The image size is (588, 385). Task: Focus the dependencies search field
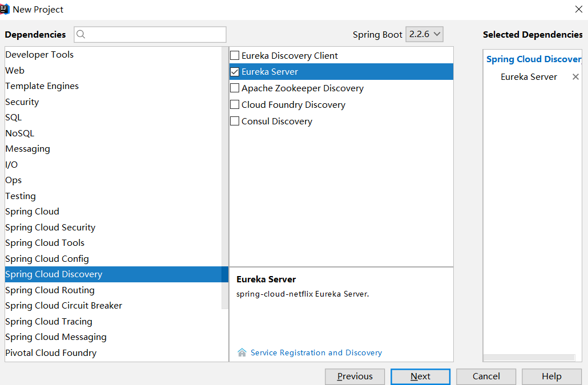click(150, 34)
